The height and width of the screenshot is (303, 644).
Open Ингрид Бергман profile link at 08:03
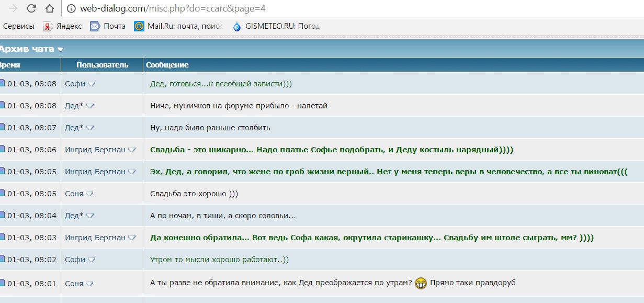(95, 238)
